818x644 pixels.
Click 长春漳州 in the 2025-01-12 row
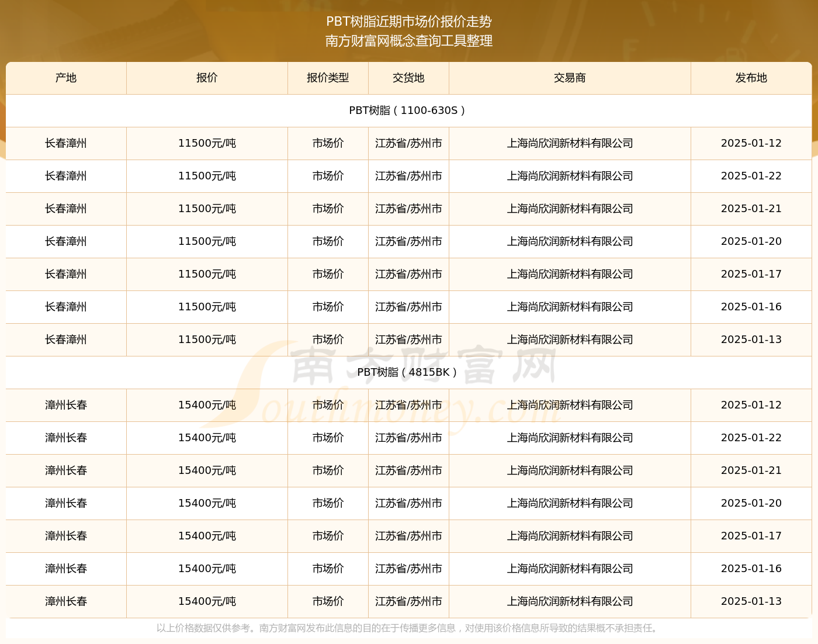tap(66, 143)
